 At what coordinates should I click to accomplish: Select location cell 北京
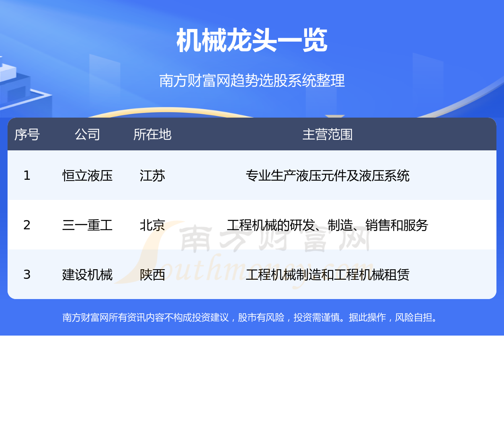[x=152, y=225]
